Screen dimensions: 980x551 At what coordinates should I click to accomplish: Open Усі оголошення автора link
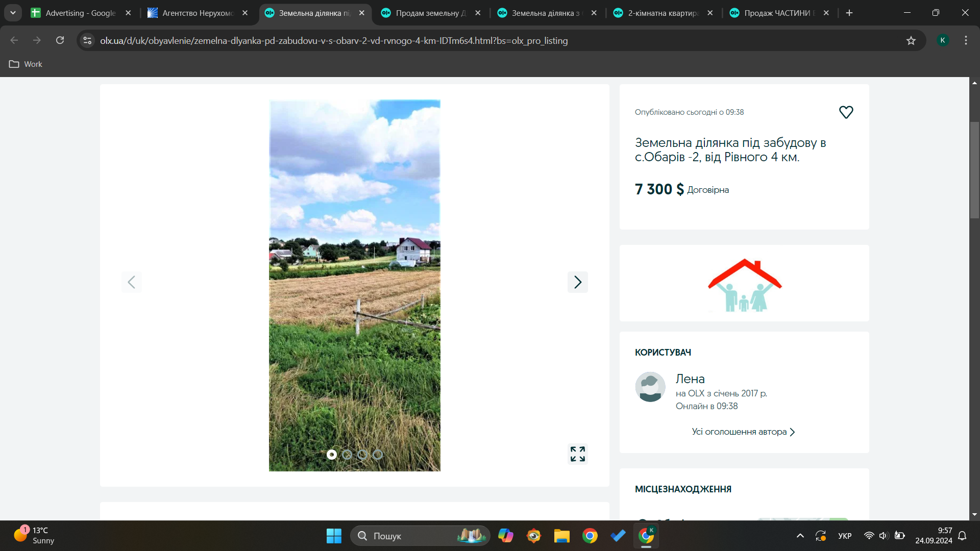(743, 432)
